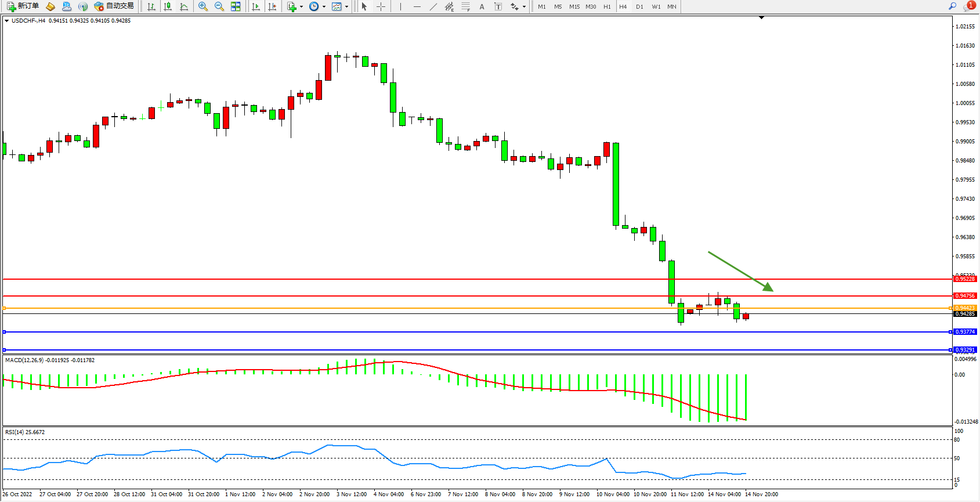Select the trendline drawing tool
The height and width of the screenshot is (502, 980).
[433, 6]
